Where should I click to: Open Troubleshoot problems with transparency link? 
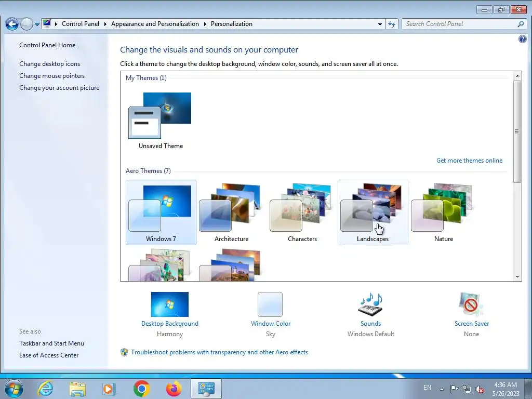coord(220,352)
